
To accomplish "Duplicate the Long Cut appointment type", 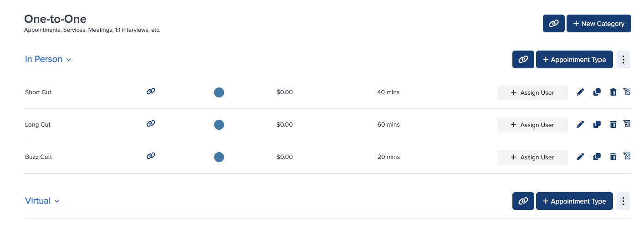I will pos(597,124).
